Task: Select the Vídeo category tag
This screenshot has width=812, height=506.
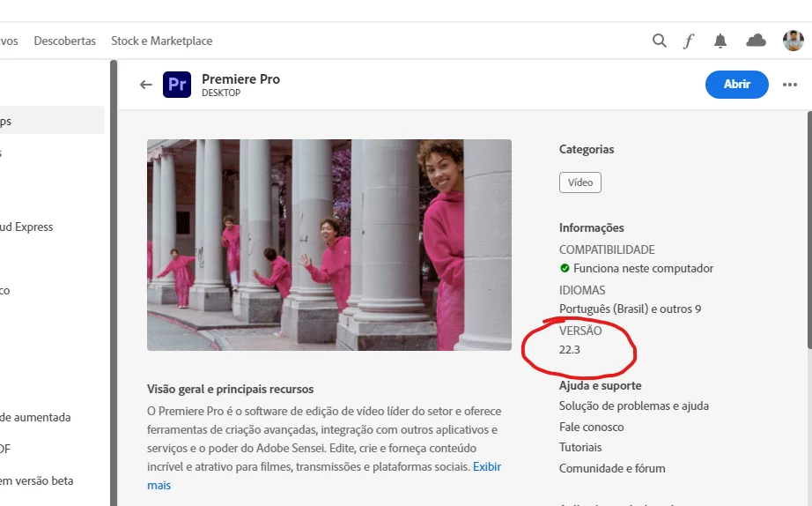Action: (x=580, y=182)
